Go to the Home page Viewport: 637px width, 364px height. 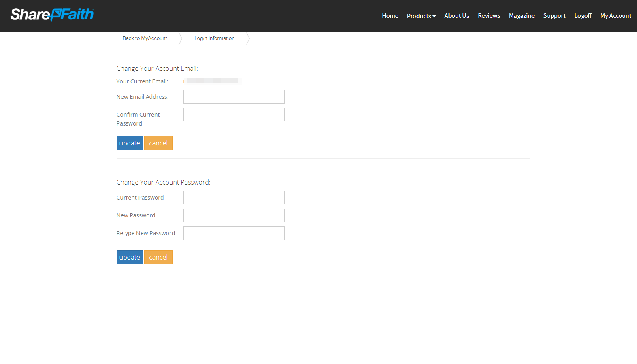tap(390, 16)
